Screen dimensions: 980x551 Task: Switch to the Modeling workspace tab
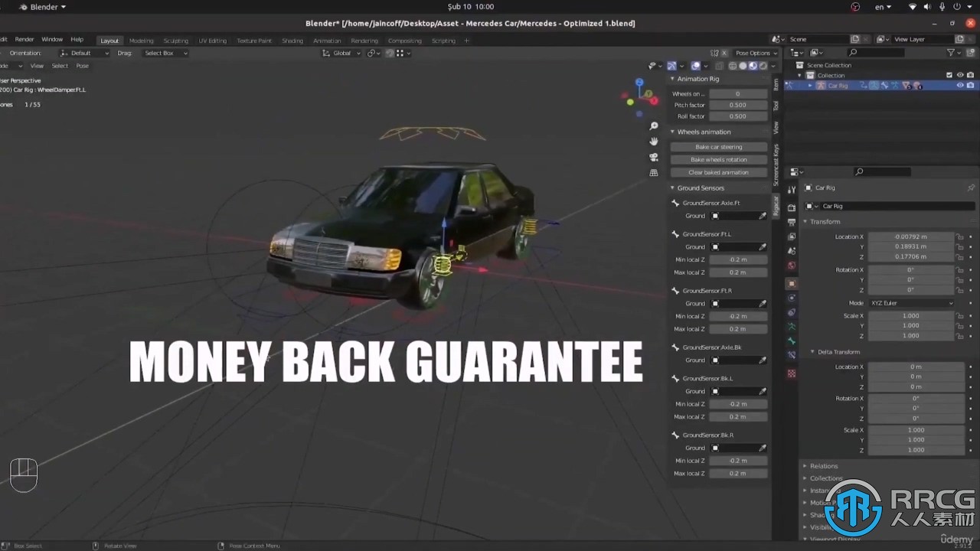[x=141, y=41]
